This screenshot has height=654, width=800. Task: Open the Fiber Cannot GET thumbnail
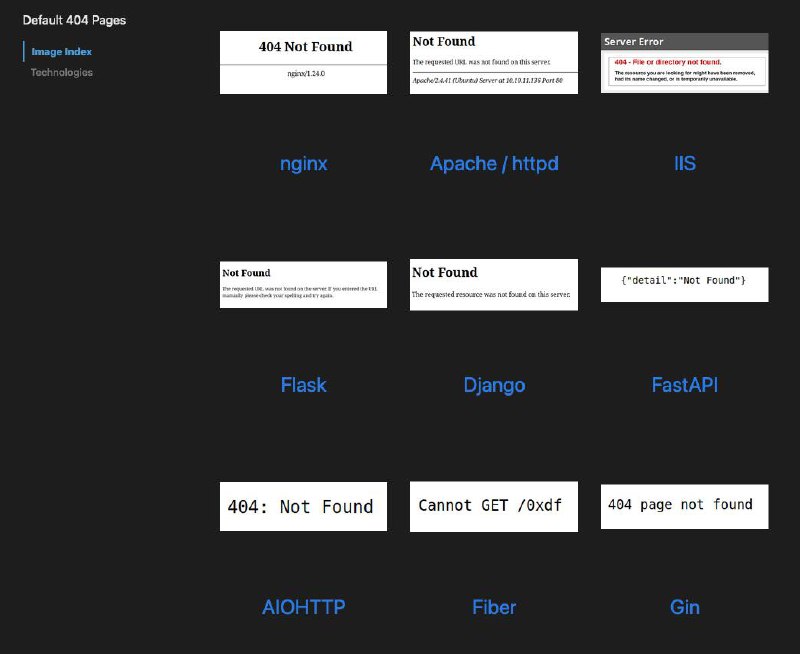494,507
